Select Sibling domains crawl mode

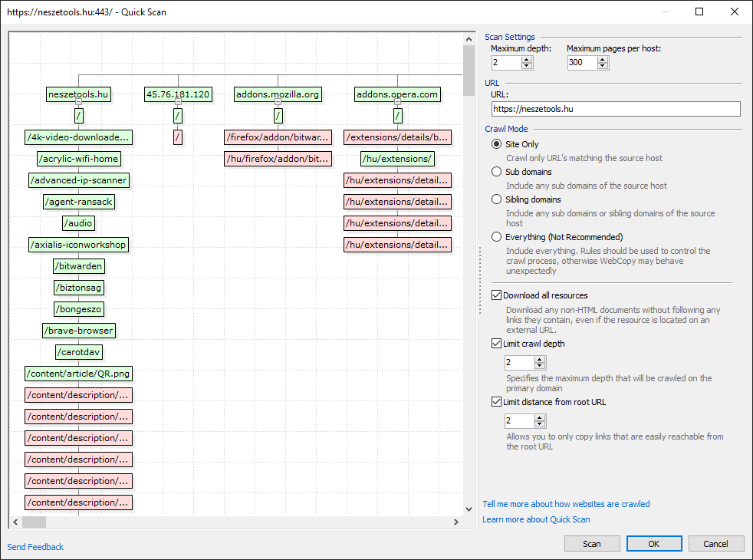[497, 199]
